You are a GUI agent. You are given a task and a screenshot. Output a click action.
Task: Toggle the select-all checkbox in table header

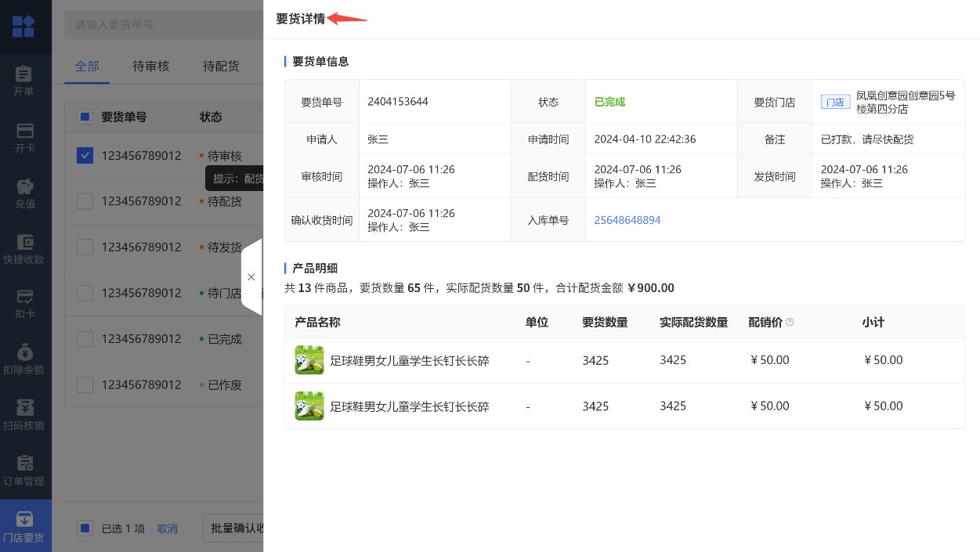(85, 117)
